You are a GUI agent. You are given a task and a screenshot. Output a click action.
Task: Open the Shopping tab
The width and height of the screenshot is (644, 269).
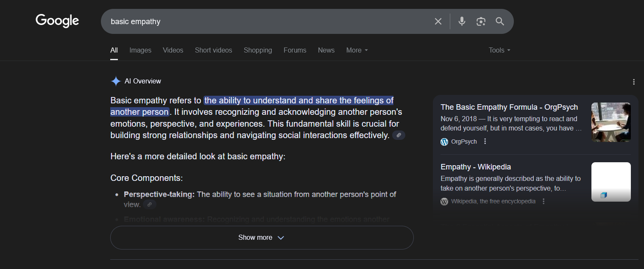[258, 50]
